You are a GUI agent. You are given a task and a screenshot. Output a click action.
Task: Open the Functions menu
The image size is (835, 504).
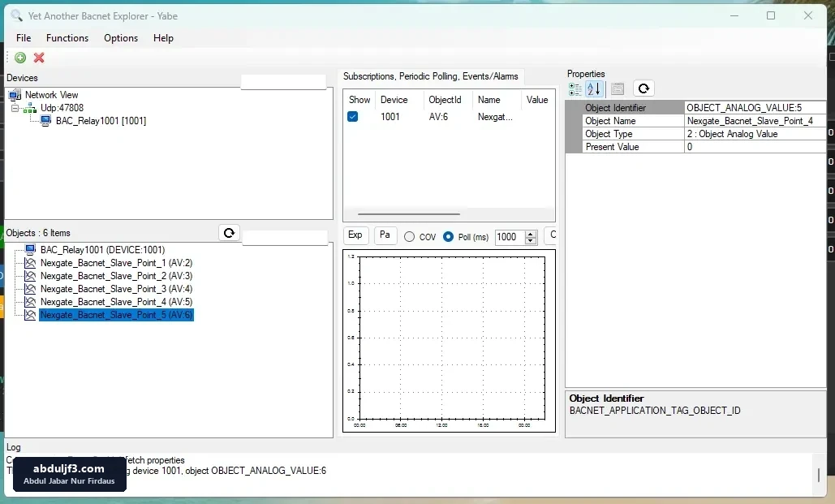tap(67, 38)
